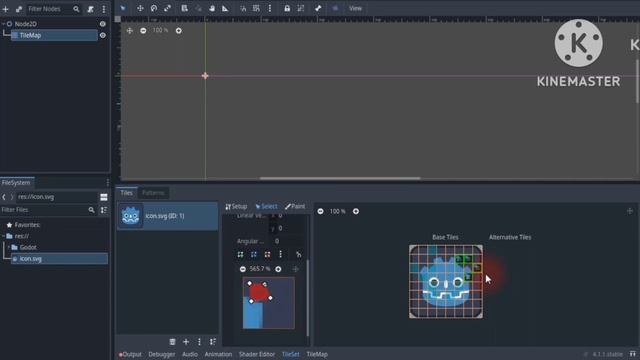Switch to Select mode in TileSet editor
640x360 pixels.
coord(266,207)
